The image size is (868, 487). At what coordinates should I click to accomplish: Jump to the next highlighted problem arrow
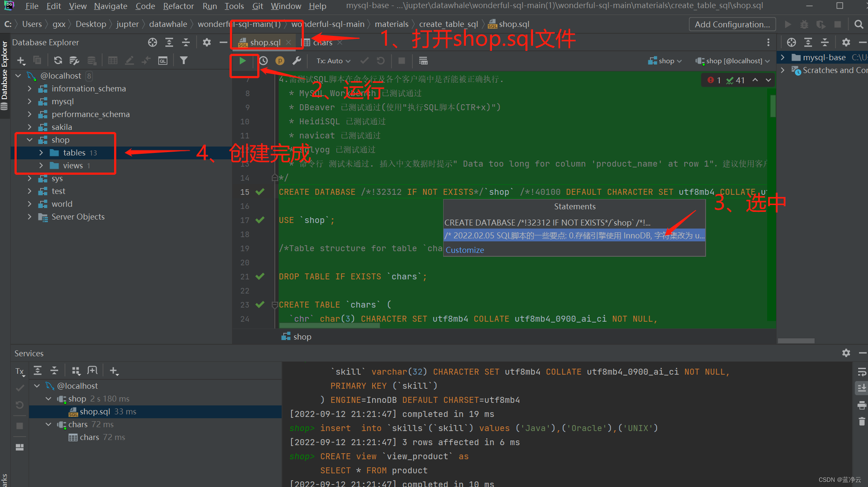coord(768,80)
